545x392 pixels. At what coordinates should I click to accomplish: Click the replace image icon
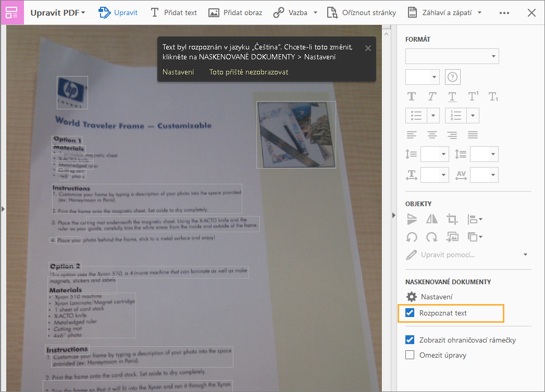tap(453, 237)
